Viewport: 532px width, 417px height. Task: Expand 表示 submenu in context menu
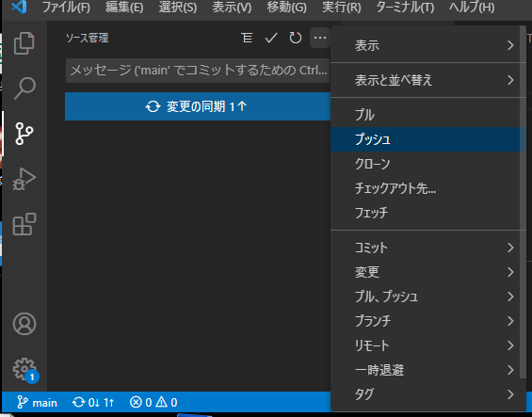point(426,45)
